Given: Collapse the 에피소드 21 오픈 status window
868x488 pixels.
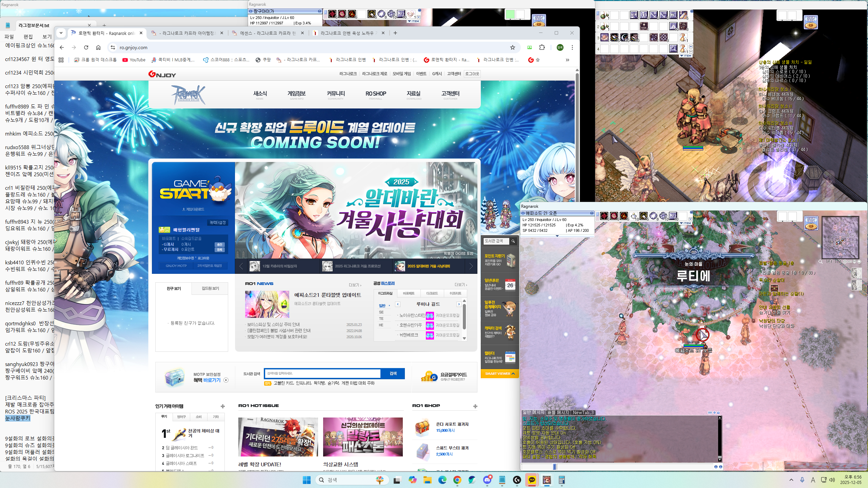Looking at the screenshot, I should [x=592, y=213].
